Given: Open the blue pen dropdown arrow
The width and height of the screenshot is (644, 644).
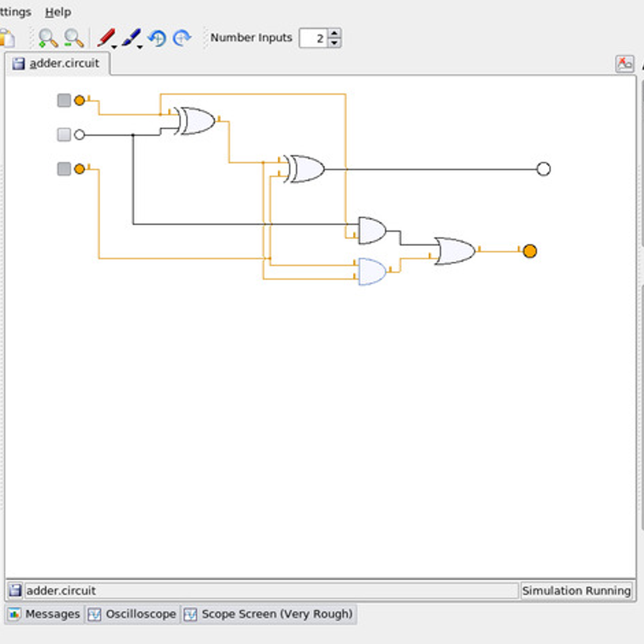Looking at the screenshot, I should 140,47.
